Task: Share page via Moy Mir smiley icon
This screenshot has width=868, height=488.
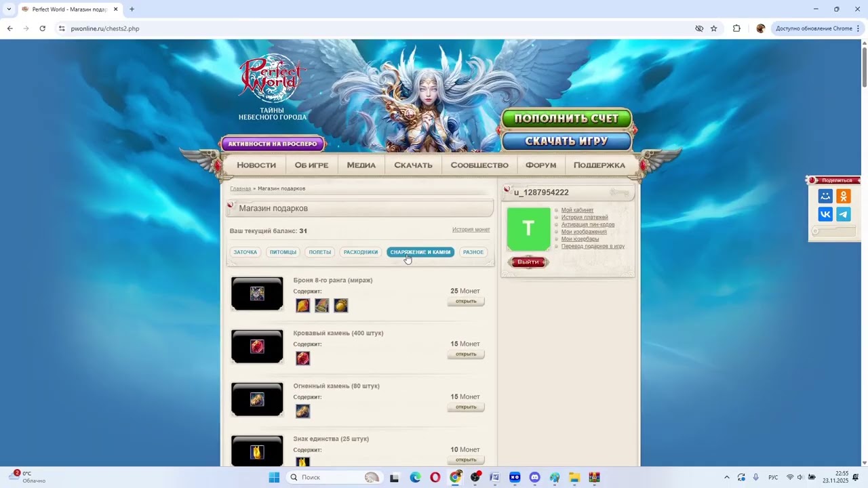Action: 825,197
